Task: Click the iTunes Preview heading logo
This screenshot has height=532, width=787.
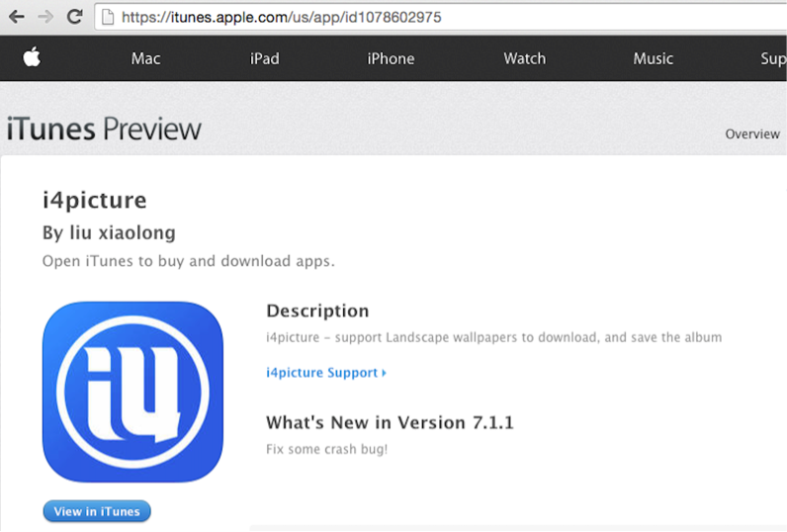Action: pyautogui.click(x=103, y=130)
